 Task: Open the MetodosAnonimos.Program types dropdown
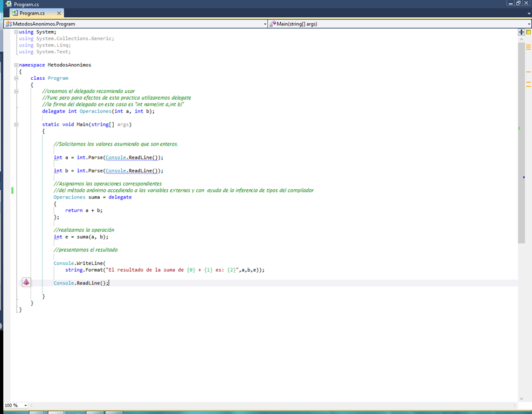click(265, 24)
